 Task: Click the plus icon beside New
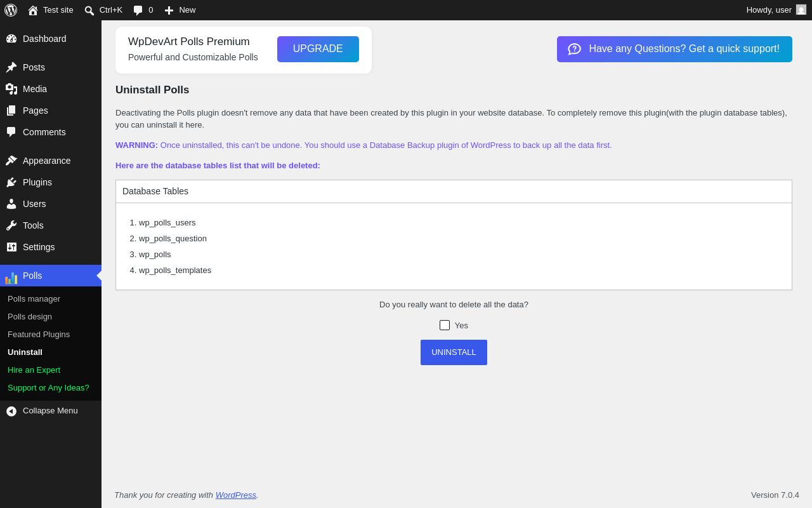click(169, 10)
